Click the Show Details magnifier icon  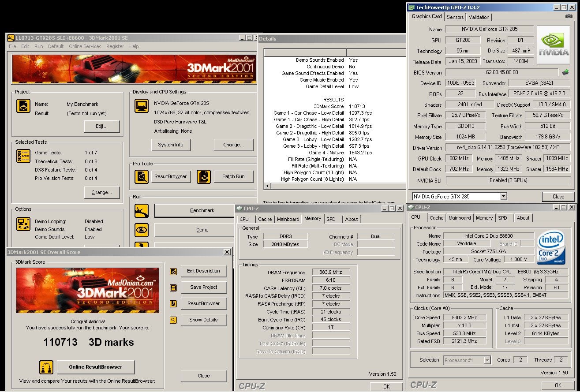(173, 320)
